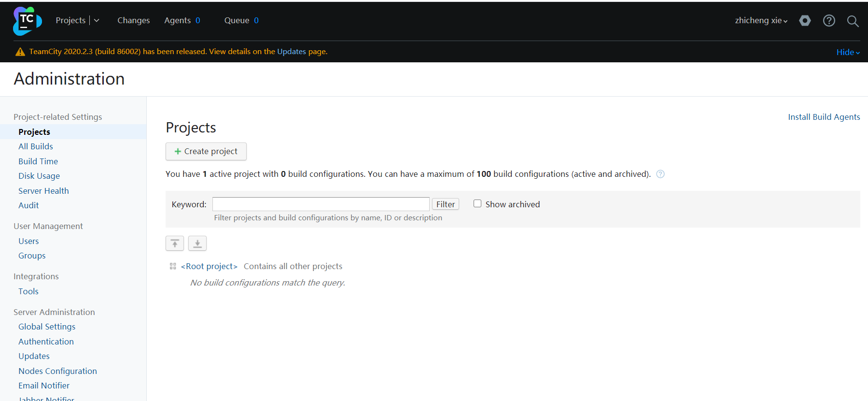Open All Builds in sidebar
The width and height of the screenshot is (868, 401).
click(x=36, y=146)
